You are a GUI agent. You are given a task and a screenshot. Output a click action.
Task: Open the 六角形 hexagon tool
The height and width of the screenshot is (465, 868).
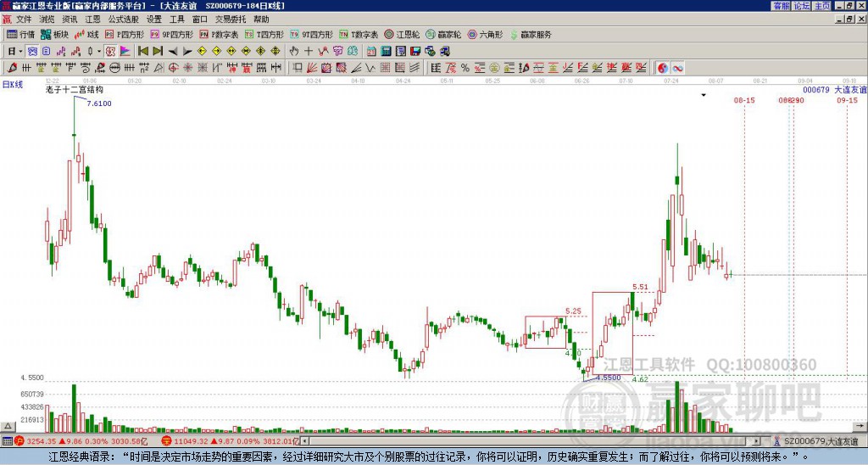pyautogui.click(x=485, y=34)
